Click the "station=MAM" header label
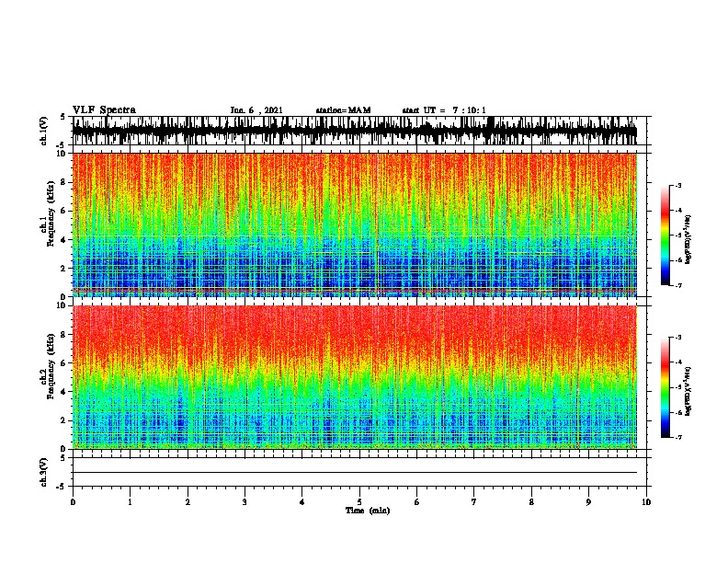This screenshot has height=563, width=728. coord(343,110)
